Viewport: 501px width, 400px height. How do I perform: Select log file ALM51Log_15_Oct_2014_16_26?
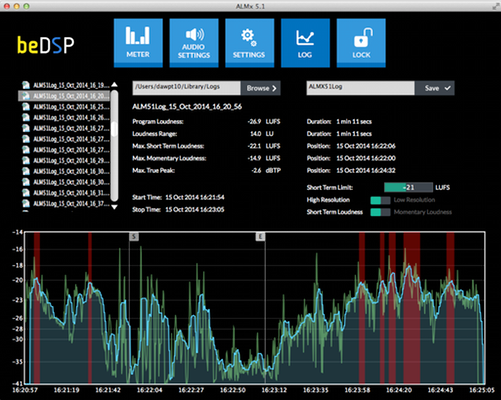pyautogui.click(x=64, y=117)
